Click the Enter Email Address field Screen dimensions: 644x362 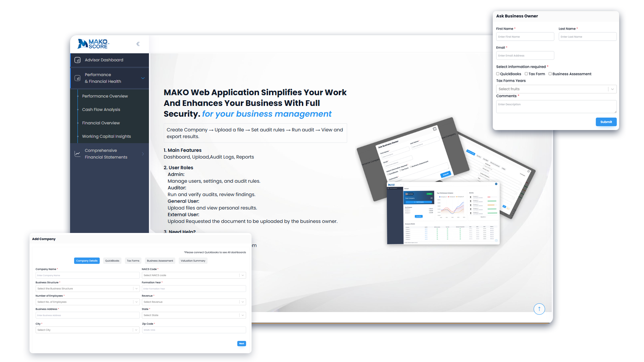(x=525, y=56)
